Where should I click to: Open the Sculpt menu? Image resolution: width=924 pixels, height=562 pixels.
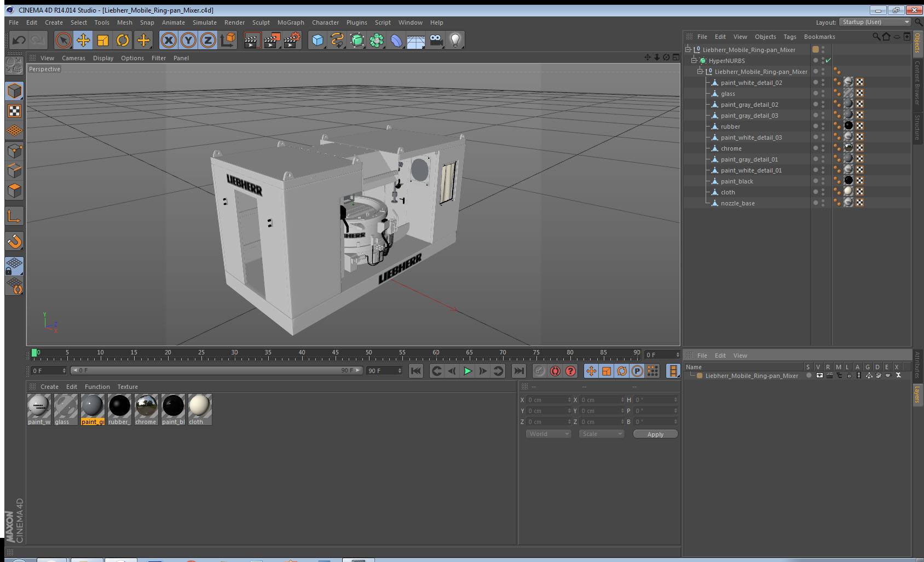coord(261,22)
